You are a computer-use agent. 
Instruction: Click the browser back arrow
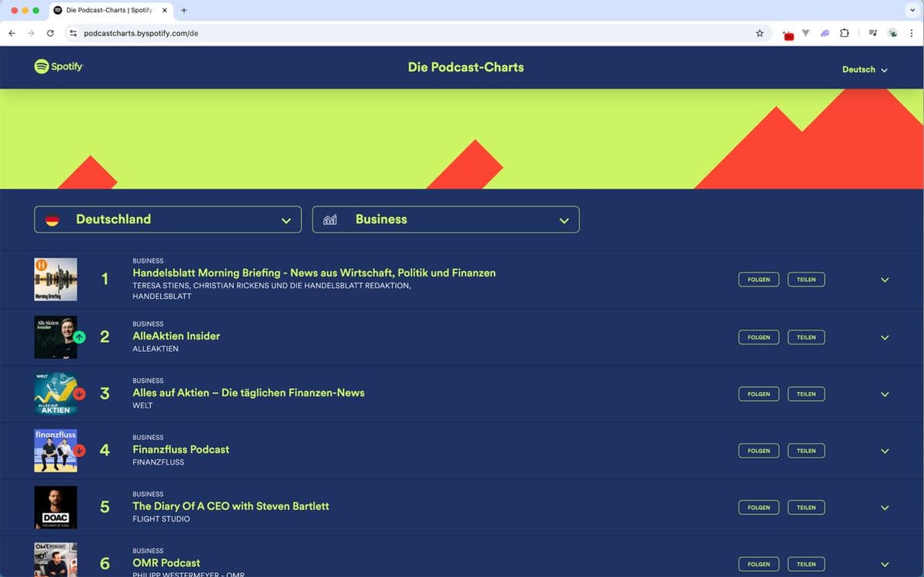[12, 33]
